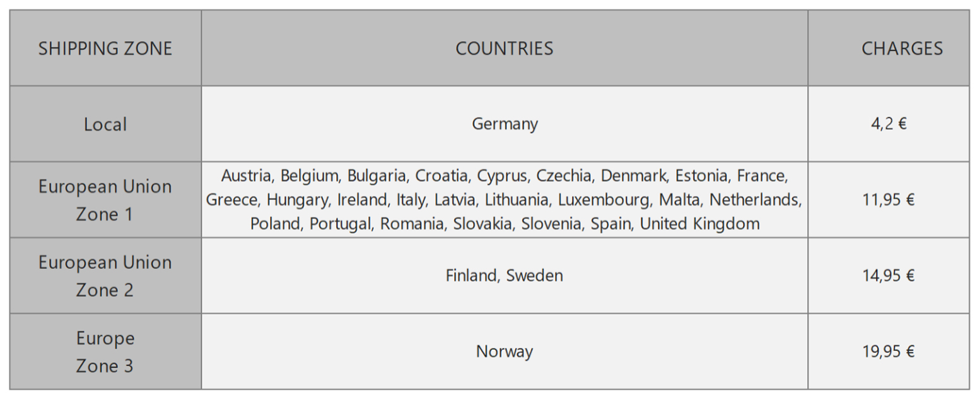Click the CHARGES column header
This screenshot has width=980, height=399.
point(901,49)
